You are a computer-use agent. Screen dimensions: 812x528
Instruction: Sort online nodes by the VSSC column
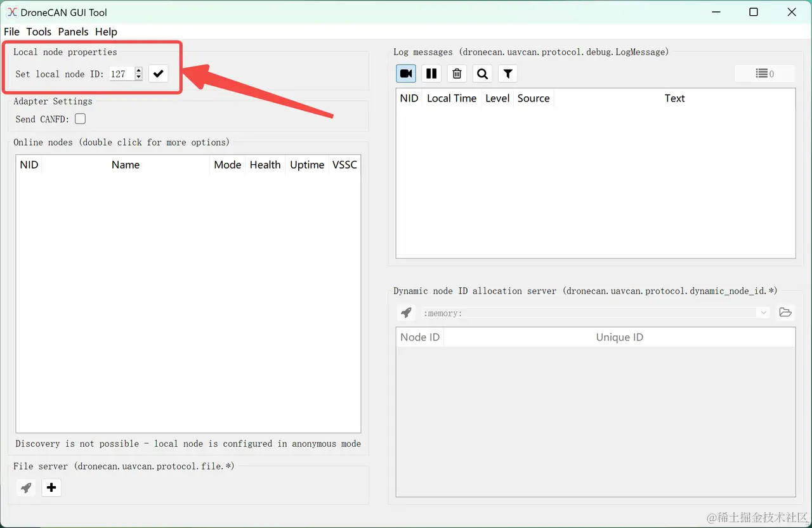click(x=344, y=165)
